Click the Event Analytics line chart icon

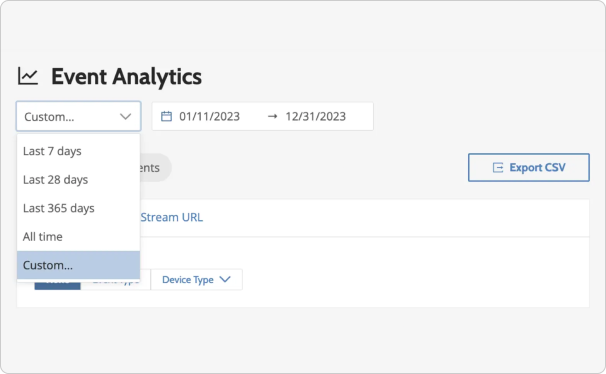coord(28,76)
